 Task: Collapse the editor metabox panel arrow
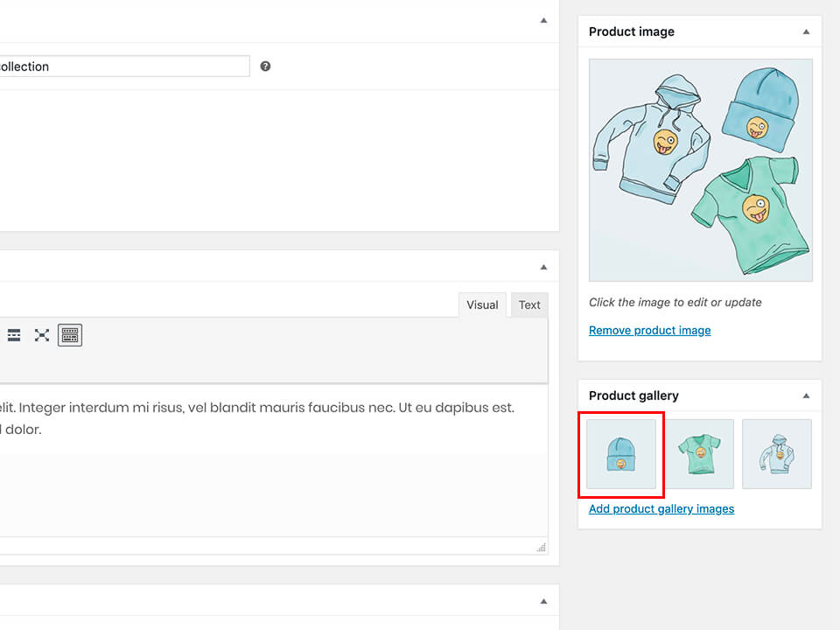543,267
